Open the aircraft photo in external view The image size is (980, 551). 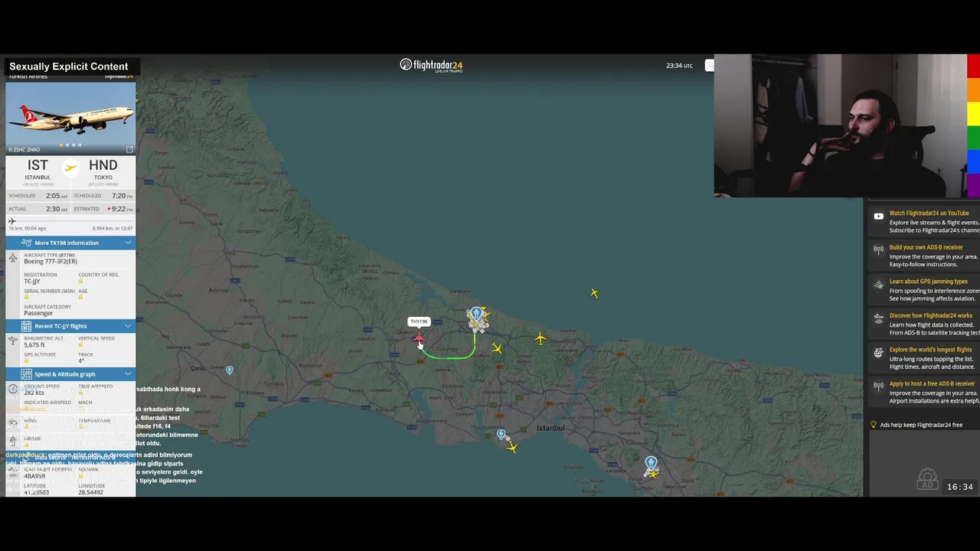[x=129, y=149]
